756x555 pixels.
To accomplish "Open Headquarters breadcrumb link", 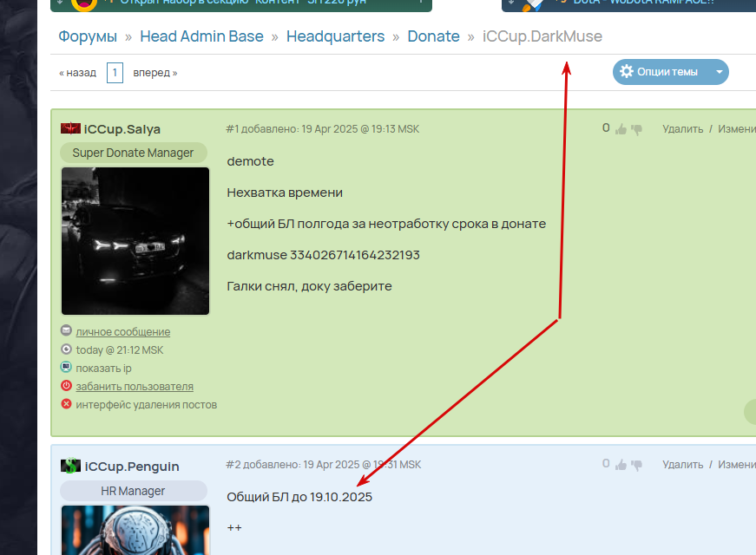I will coord(335,36).
